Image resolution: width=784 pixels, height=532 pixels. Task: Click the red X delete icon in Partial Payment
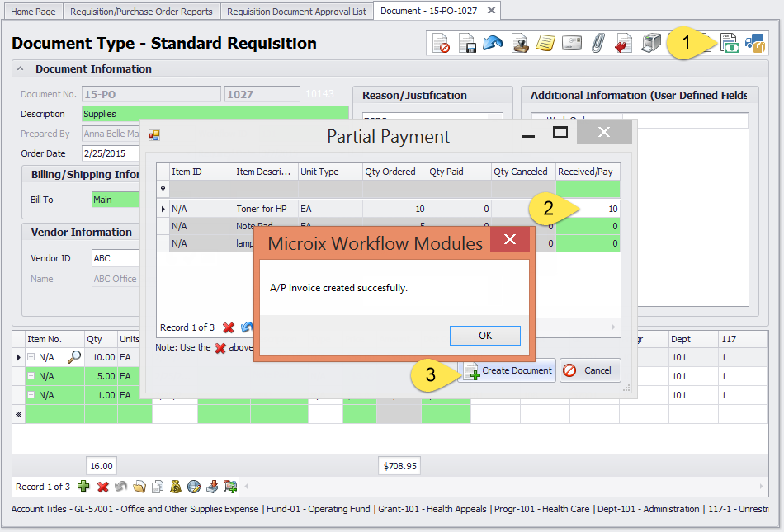(229, 327)
